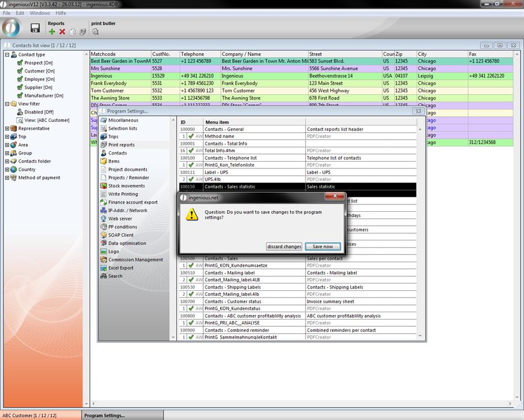Select Finance account export in settings list
The image size is (524, 420).
click(x=133, y=202)
